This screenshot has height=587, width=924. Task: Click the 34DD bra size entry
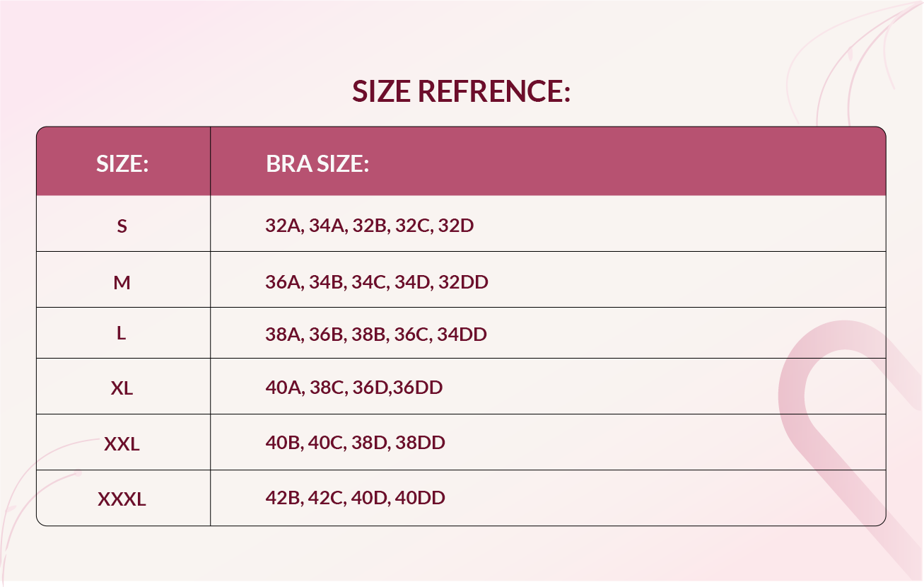point(462,334)
